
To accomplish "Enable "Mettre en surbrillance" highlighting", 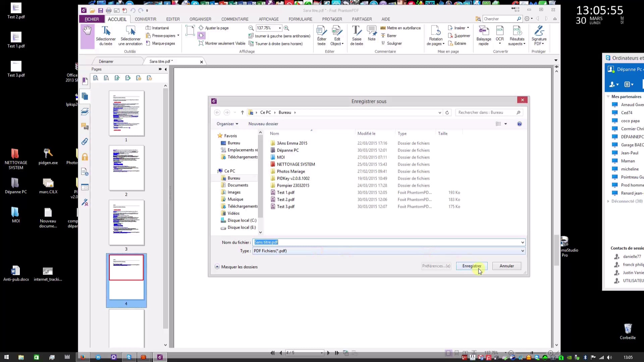I will click(400, 28).
